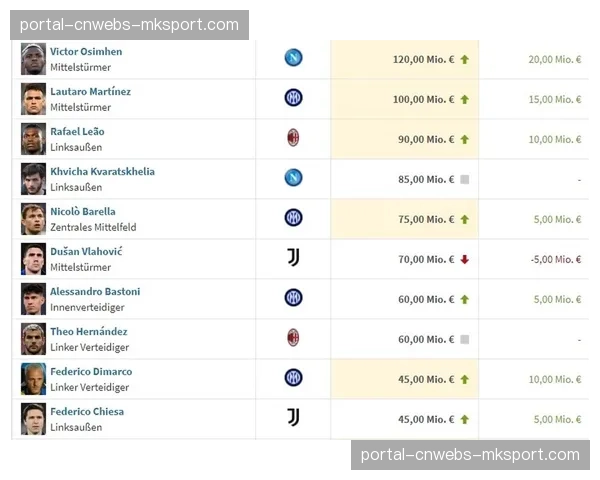
Task: Click green up arrow beside 120,00 Mio. €
Action: (464, 60)
